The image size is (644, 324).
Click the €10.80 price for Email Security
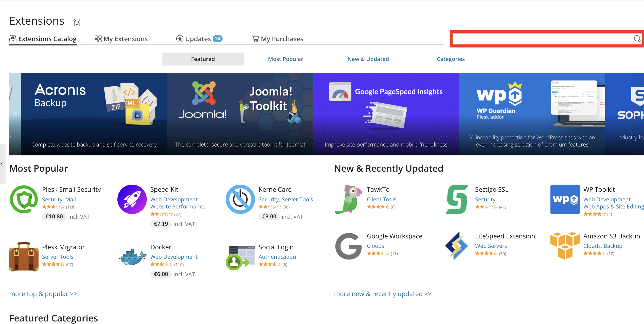point(54,217)
